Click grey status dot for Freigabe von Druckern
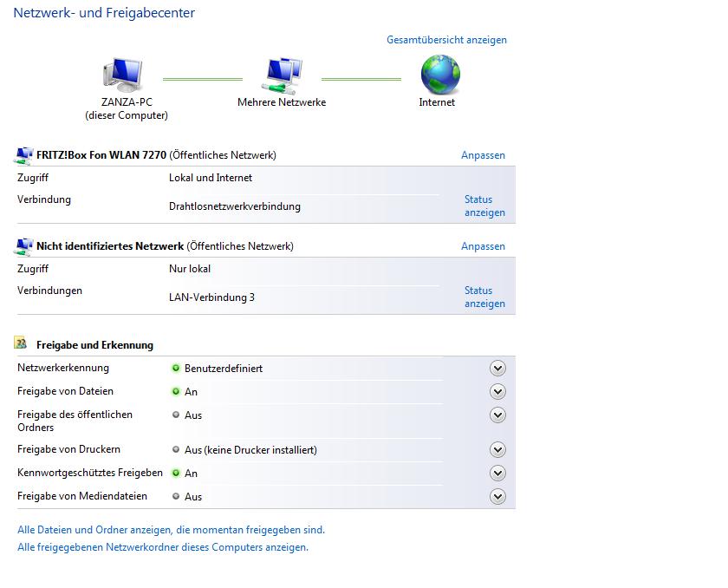 (x=176, y=449)
